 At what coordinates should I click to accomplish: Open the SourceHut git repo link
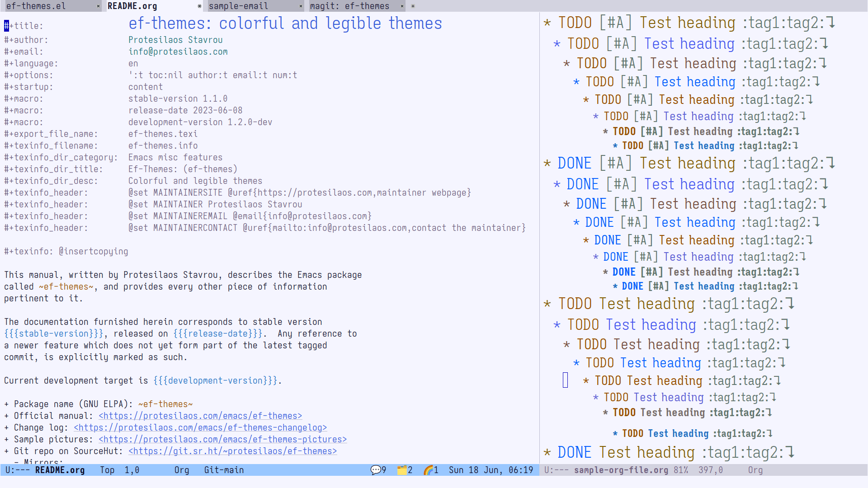(x=232, y=451)
